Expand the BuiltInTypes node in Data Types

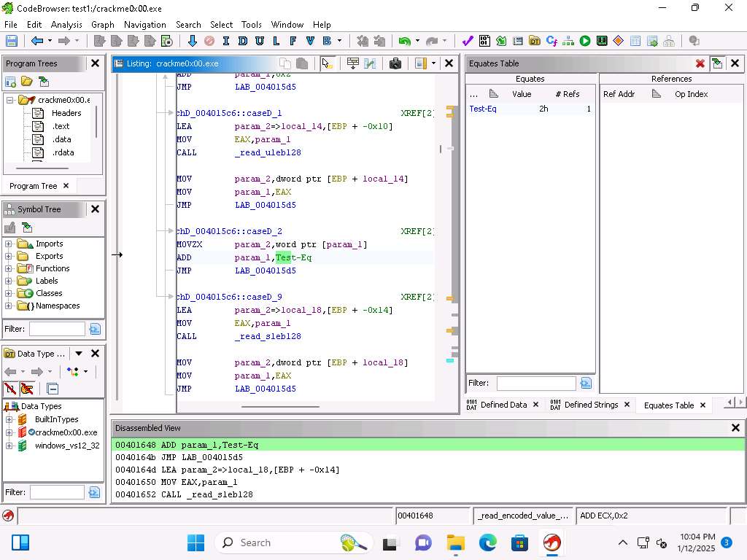pos(9,419)
